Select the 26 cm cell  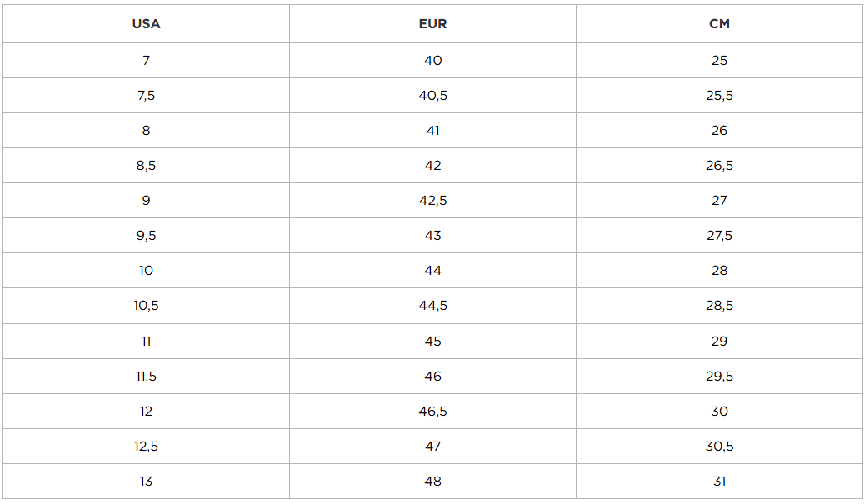pos(719,131)
